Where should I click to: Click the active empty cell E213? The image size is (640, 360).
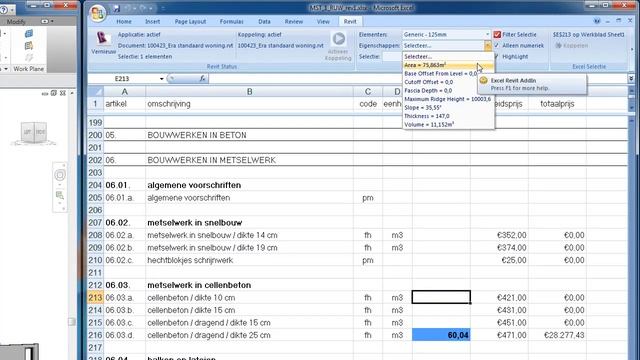tap(441, 298)
